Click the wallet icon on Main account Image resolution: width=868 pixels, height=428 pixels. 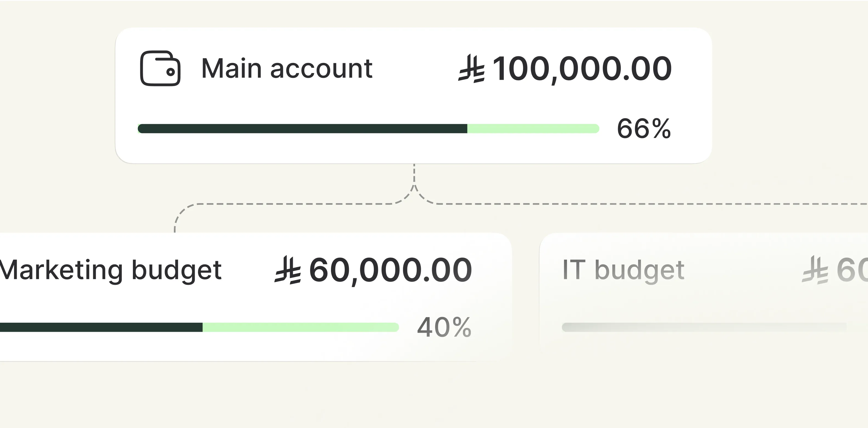click(x=160, y=68)
